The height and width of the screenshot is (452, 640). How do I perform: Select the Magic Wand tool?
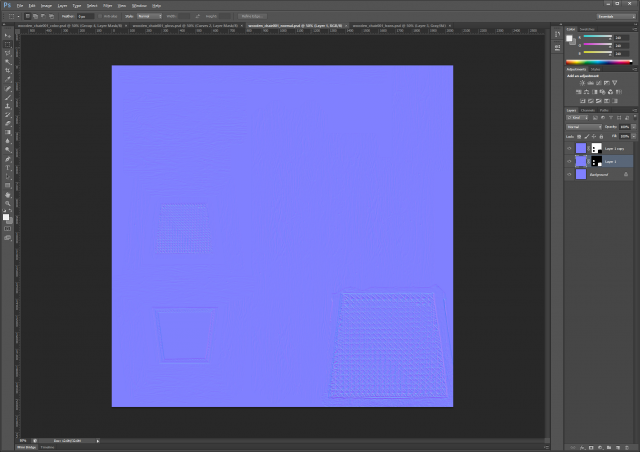pos(7,62)
